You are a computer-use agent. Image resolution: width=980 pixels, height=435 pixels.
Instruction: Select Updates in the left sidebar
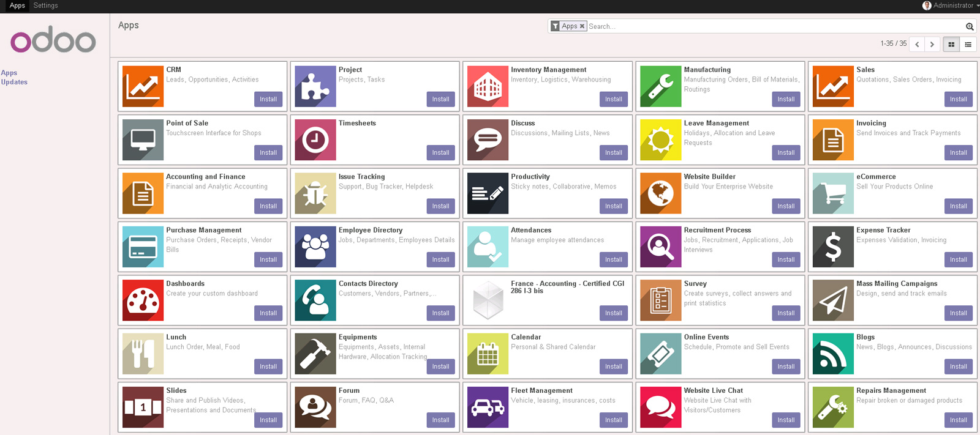coord(14,82)
